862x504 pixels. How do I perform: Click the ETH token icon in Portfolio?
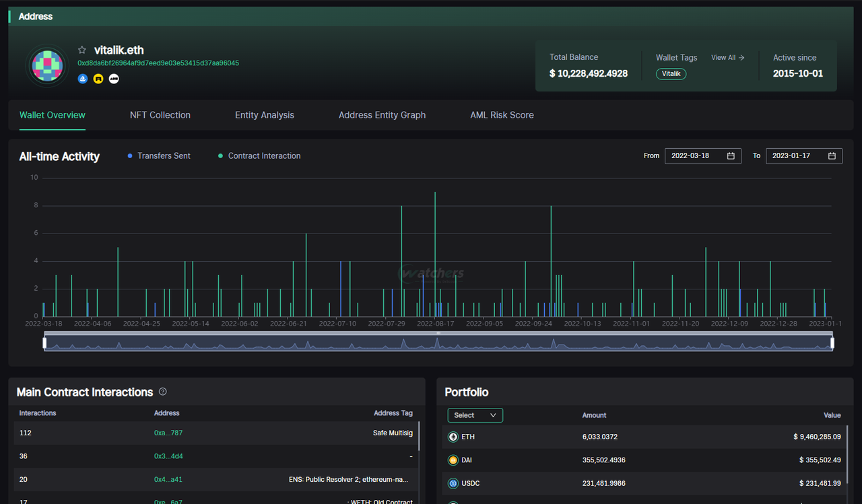click(453, 437)
